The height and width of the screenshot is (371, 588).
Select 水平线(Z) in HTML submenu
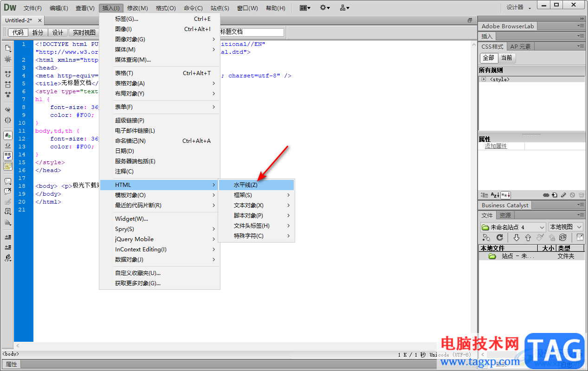256,185
